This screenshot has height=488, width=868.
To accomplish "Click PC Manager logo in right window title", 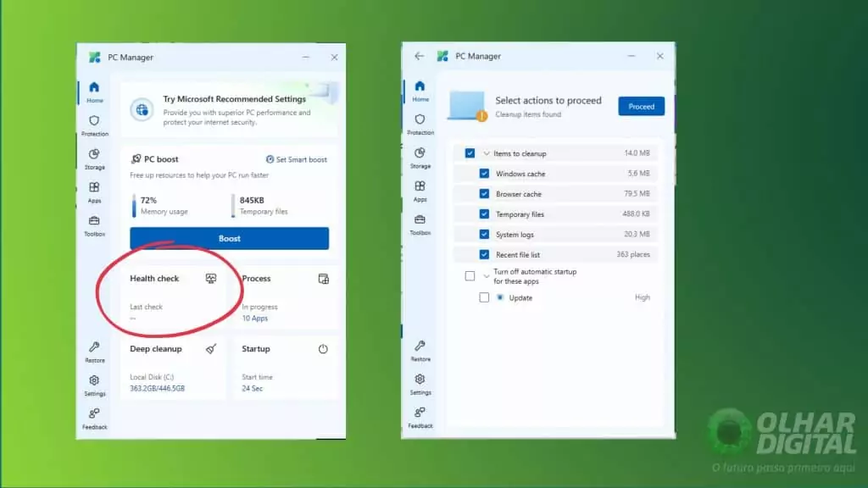I will pos(442,56).
